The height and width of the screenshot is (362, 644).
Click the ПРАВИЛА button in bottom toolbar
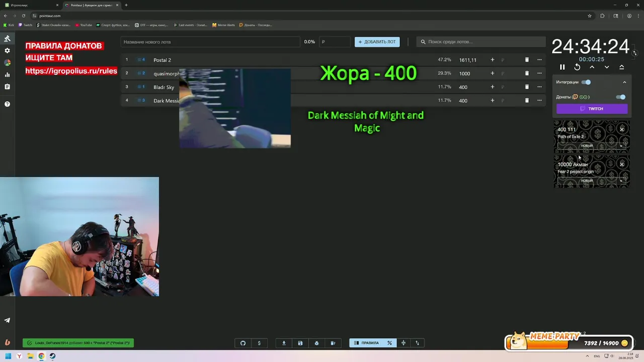[366, 343]
